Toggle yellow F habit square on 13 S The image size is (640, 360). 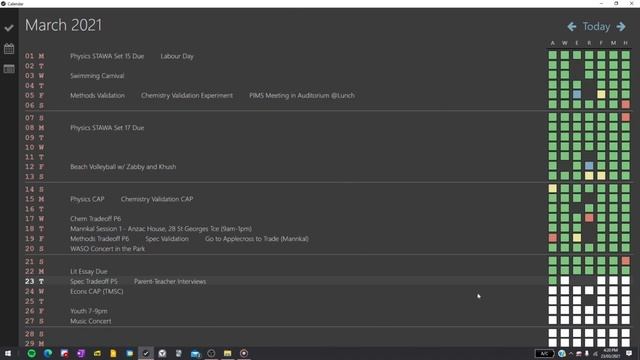tap(601, 176)
